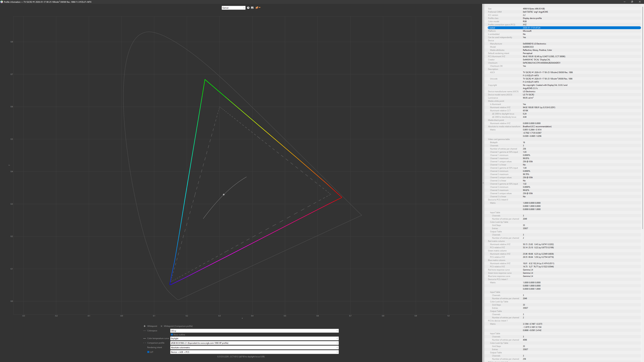Click the minimize window icon

point(625,2)
